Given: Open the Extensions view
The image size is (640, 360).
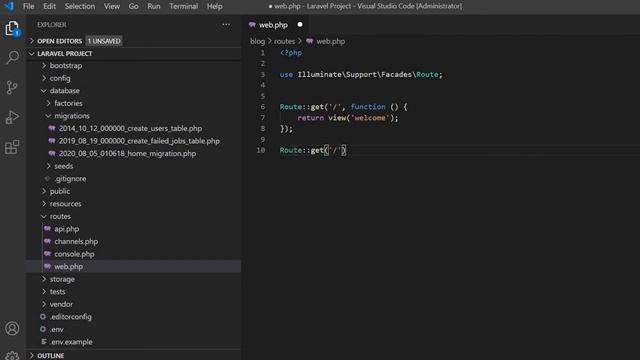Looking at the screenshot, I should coord(12,147).
